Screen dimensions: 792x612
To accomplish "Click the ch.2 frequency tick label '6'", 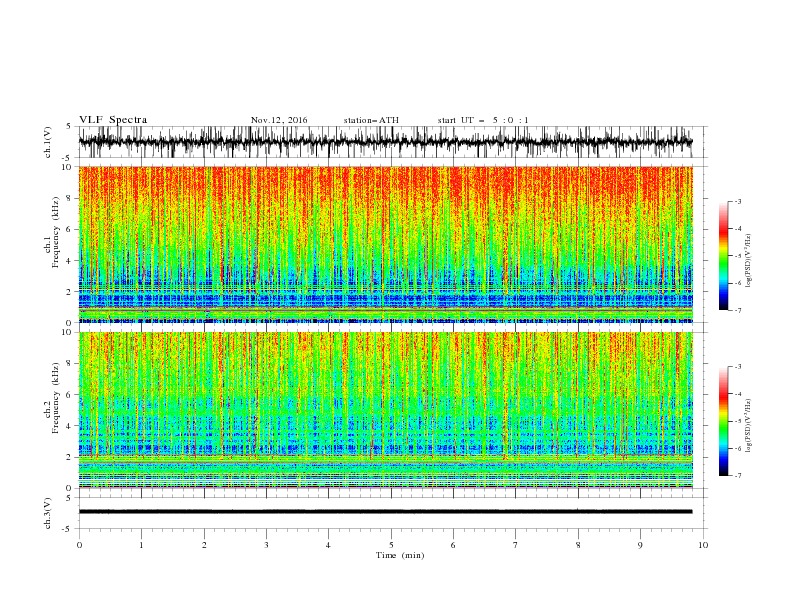I will click(x=69, y=395).
